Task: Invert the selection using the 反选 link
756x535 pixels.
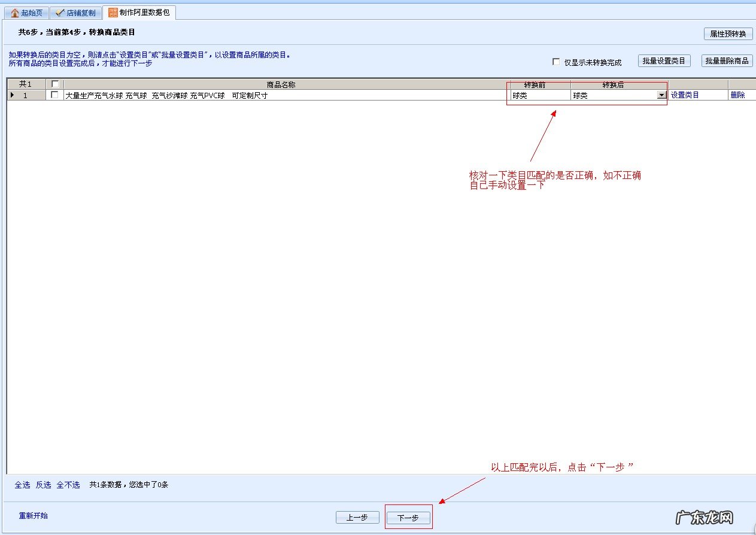Action: coord(43,485)
